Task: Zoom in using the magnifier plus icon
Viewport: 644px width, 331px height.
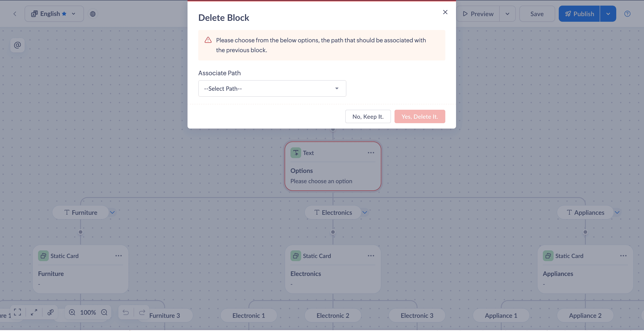Action: (72, 312)
